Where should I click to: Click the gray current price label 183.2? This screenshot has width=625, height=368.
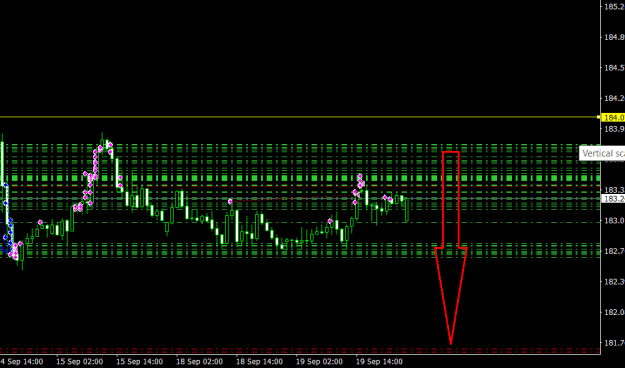click(613, 199)
